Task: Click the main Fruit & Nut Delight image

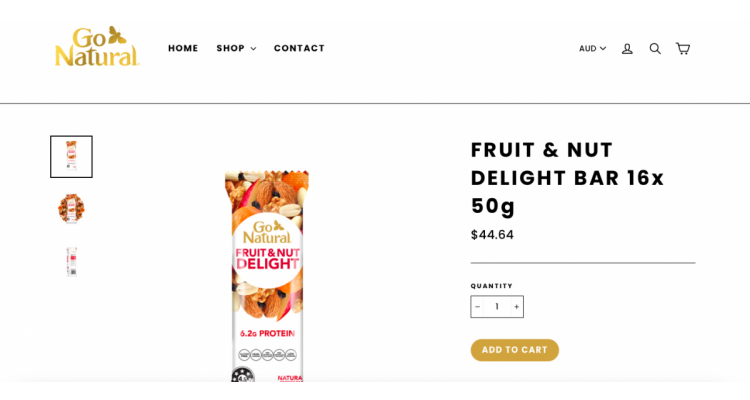Action: [266, 276]
